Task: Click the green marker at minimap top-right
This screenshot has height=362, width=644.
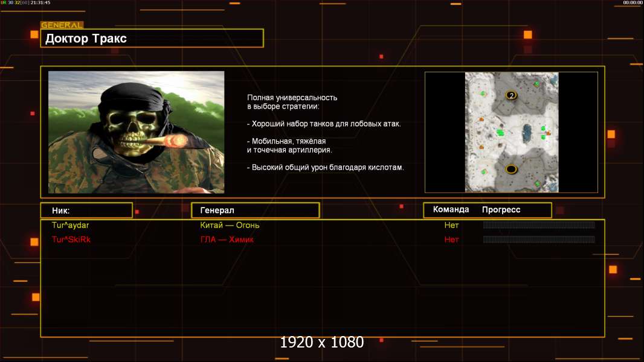Action: 536,84
